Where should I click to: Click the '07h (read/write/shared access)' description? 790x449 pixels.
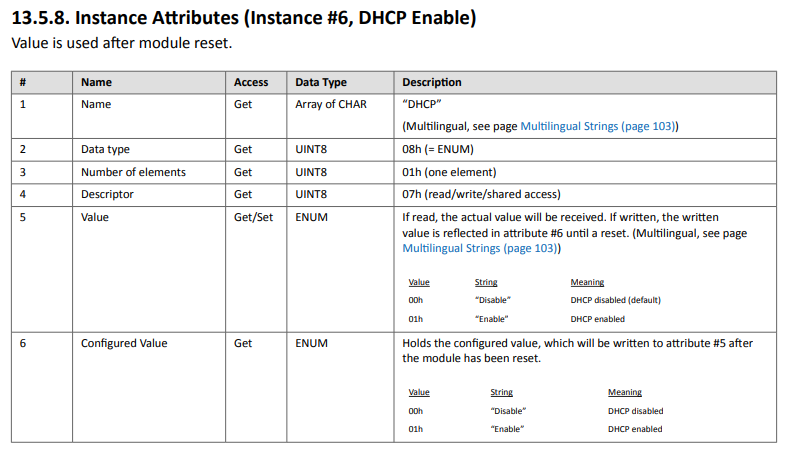[481, 194]
